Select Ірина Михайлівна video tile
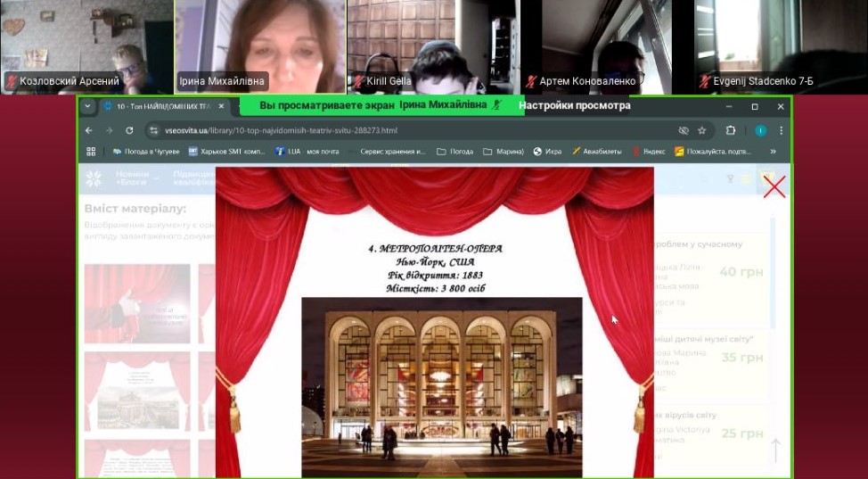868x479 pixels. tap(259, 46)
